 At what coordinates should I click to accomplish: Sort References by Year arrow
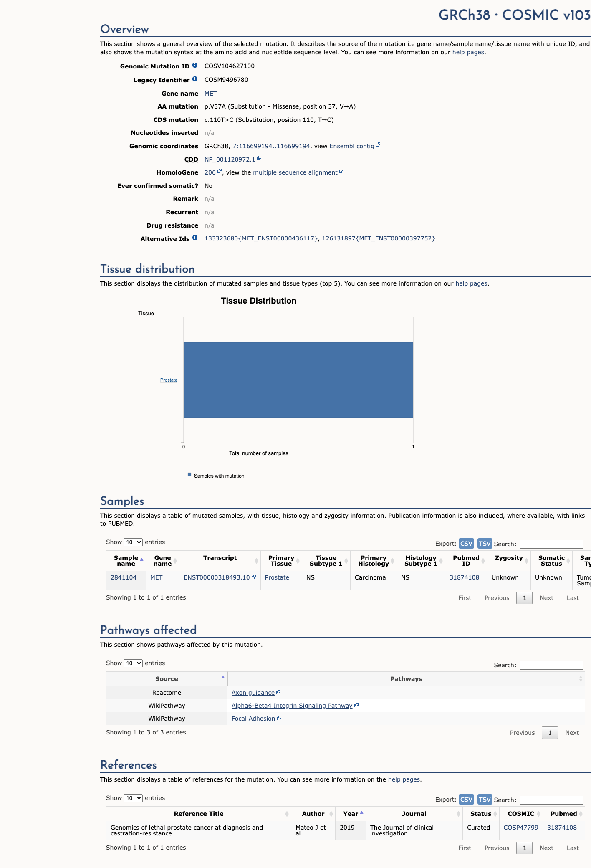(361, 812)
